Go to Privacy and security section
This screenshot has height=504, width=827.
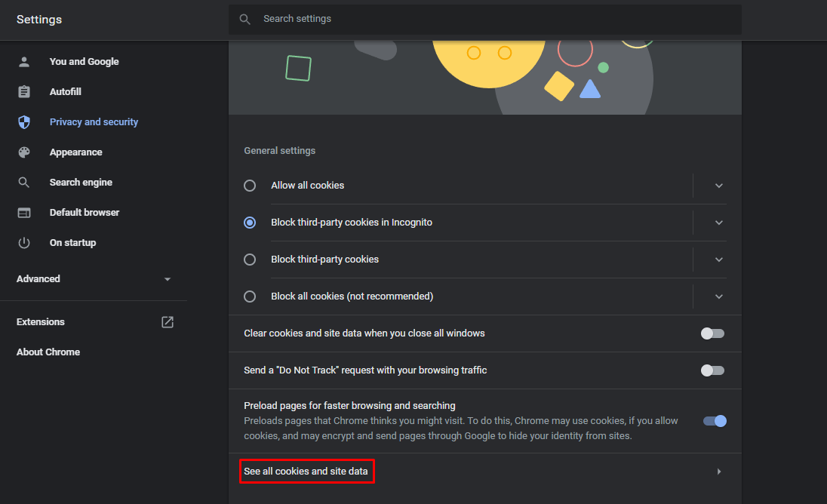[94, 121]
